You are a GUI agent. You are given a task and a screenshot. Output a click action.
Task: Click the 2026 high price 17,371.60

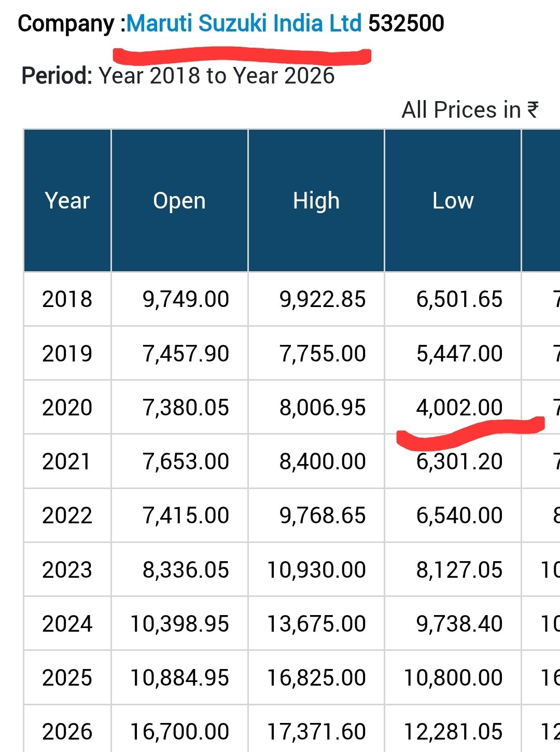316,732
